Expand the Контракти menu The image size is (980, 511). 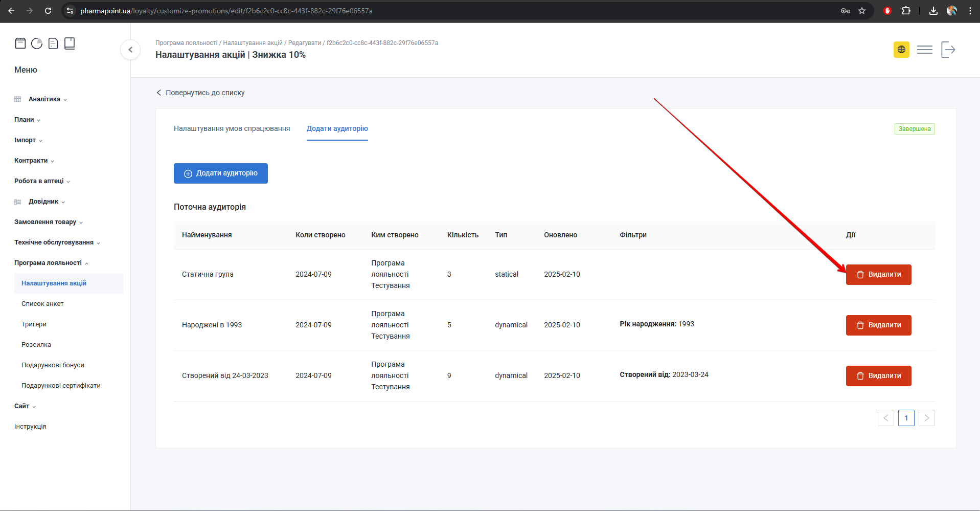(34, 161)
